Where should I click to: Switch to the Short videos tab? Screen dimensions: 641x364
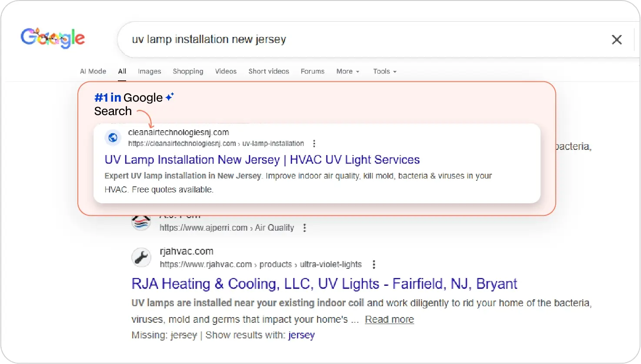pos(268,71)
